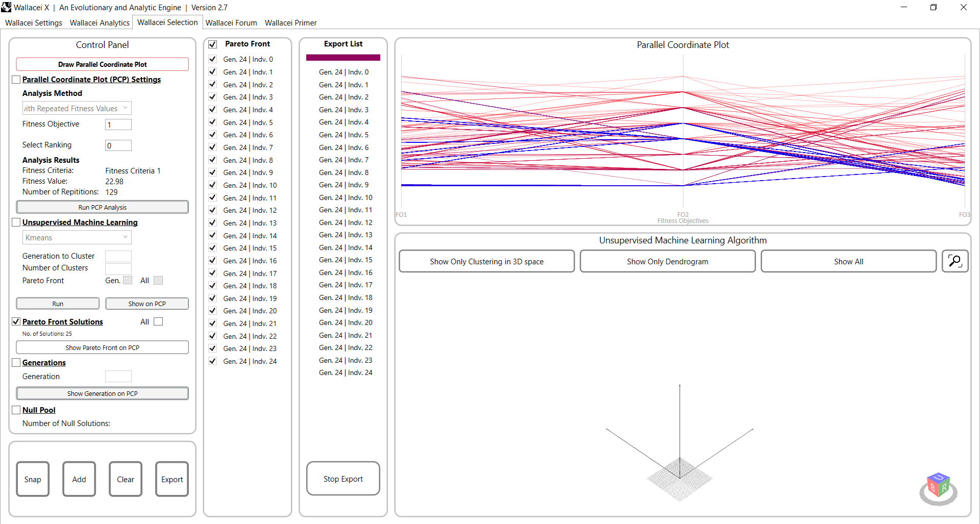Uncheck the Pareto Front header checkbox

[212, 44]
